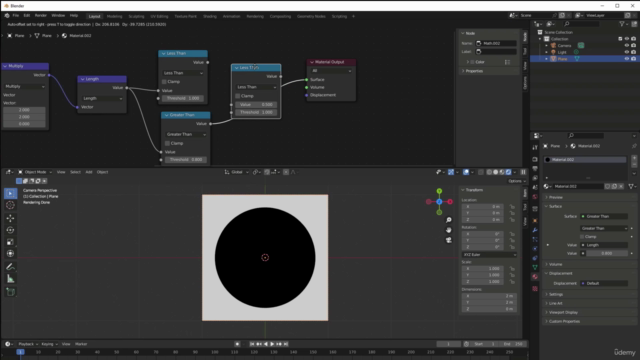640x360 pixels.
Task: Enable Clamp on the top Less Than node
Action: (164, 82)
